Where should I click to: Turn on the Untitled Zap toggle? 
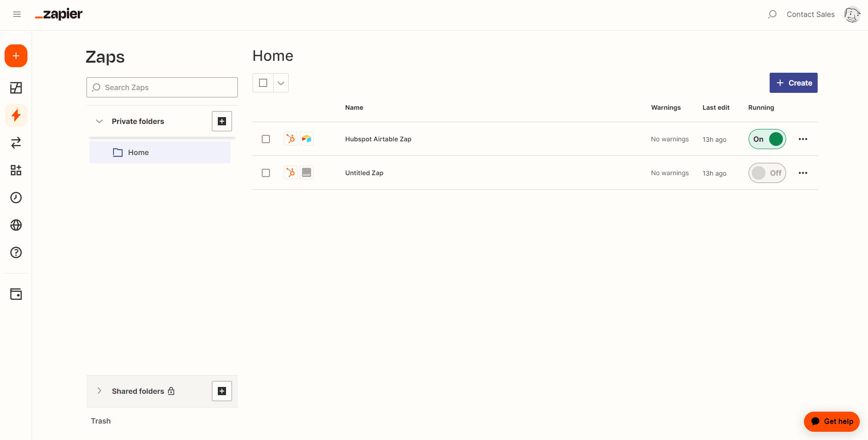(767, 173)
